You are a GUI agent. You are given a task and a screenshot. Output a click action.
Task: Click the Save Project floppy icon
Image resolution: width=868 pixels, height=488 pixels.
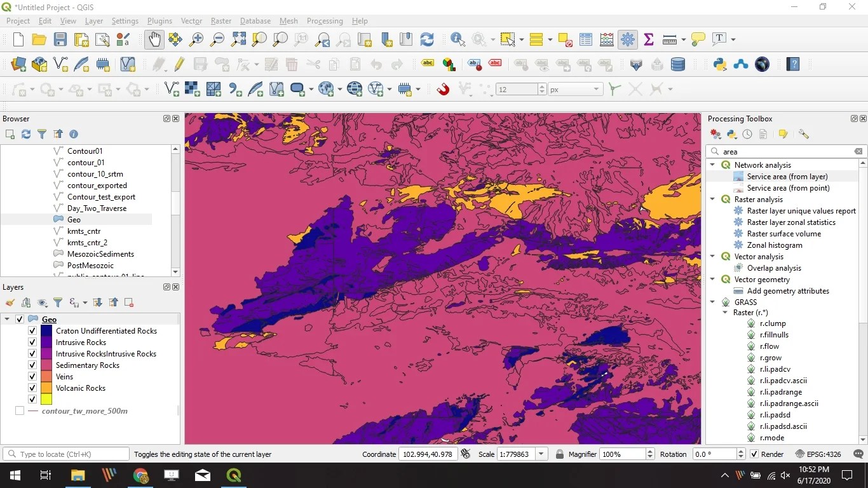(x=60, y=39)
